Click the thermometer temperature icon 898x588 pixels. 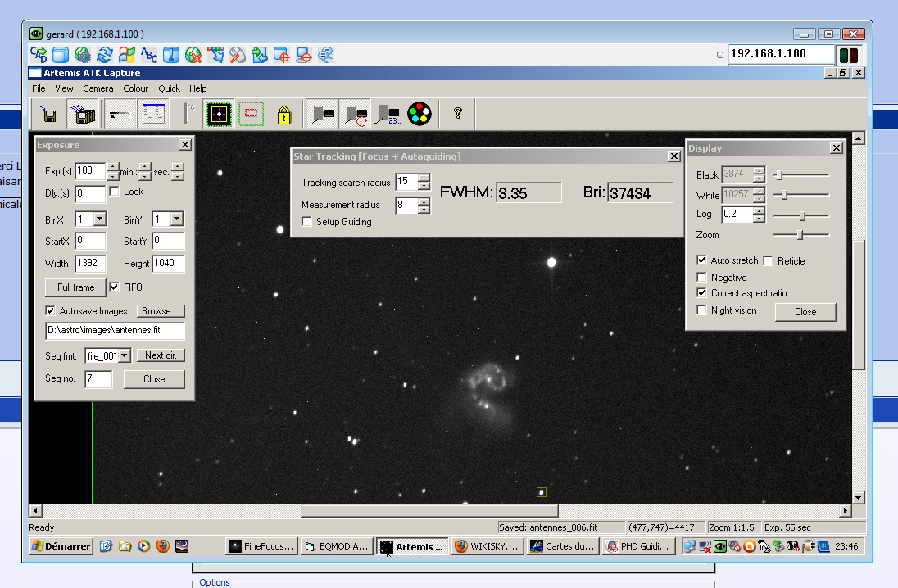(185, 114)
